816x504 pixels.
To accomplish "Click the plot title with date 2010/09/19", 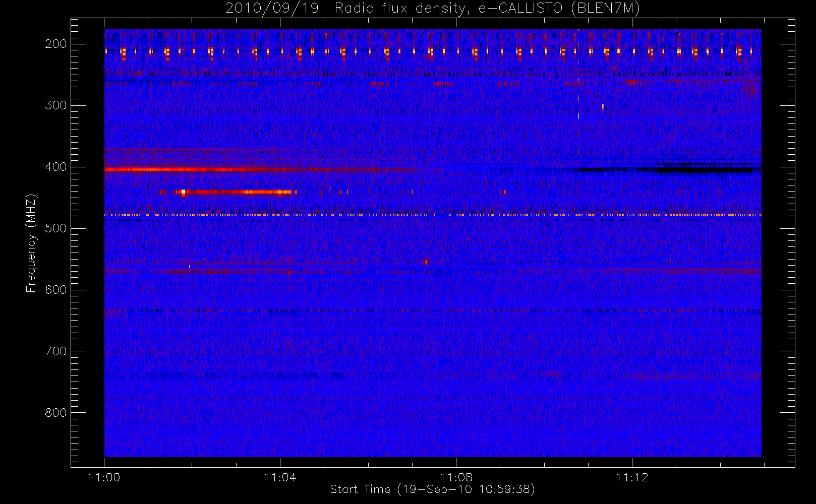I will [433, 9].
